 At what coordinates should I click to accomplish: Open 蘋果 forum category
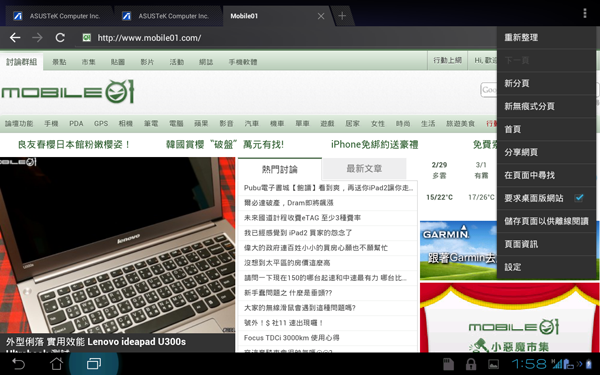[201, 123]
